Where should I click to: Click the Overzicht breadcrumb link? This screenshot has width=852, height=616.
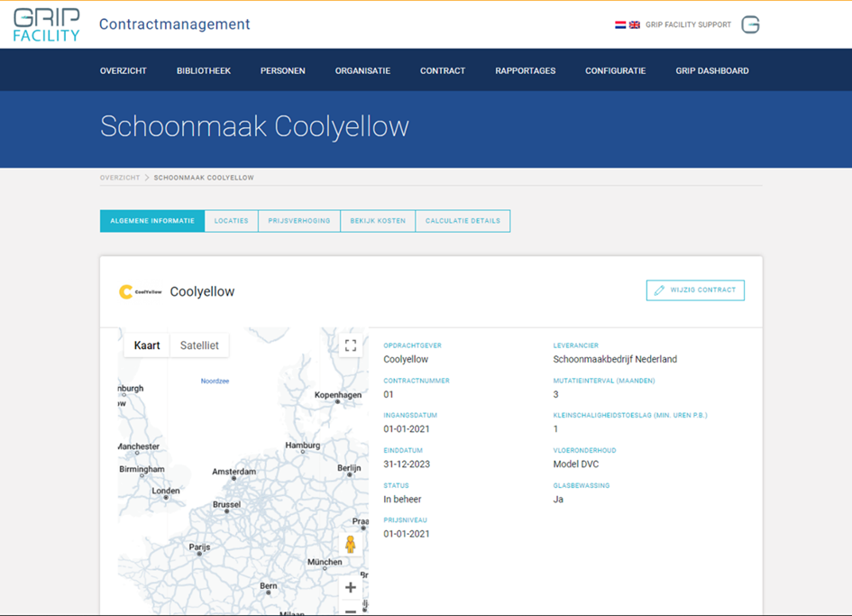point(120,178)
